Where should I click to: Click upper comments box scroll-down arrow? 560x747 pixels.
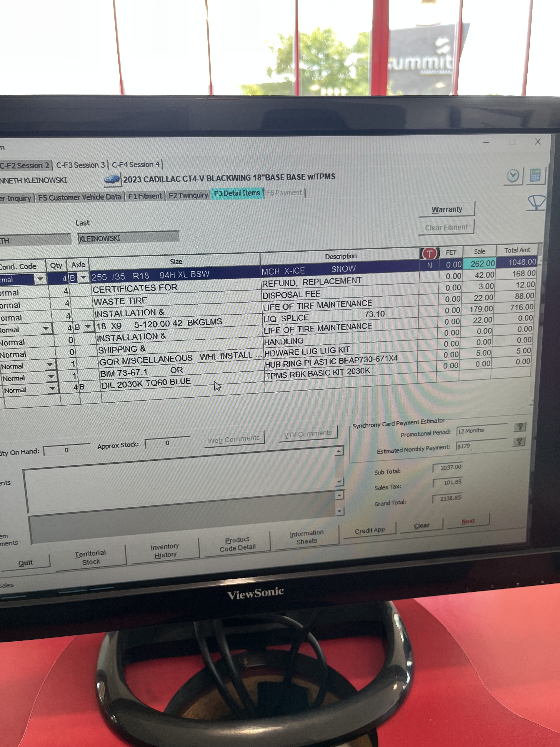coord(339,482)
